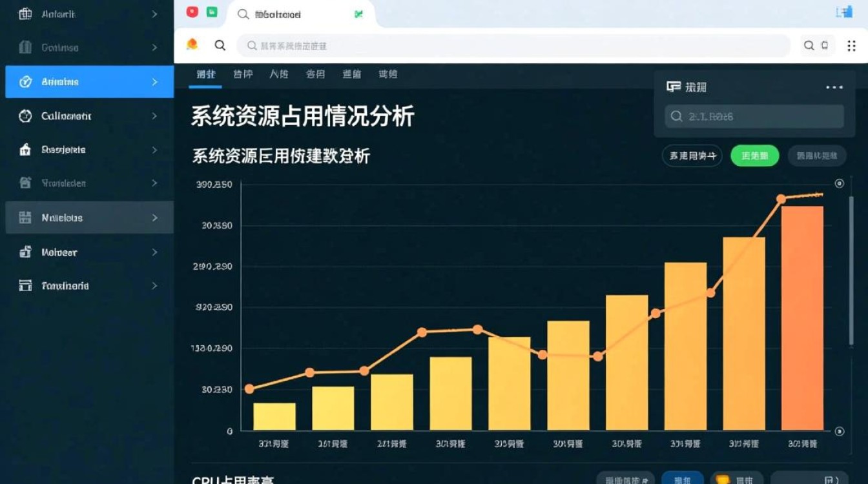Viewport: 868px width, 484px height.
Task: Open the last page tab in the row
Action: (388, 74)
